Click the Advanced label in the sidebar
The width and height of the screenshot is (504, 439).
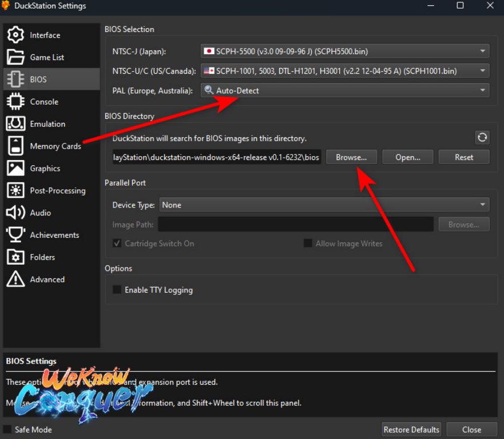pos(47,280)
